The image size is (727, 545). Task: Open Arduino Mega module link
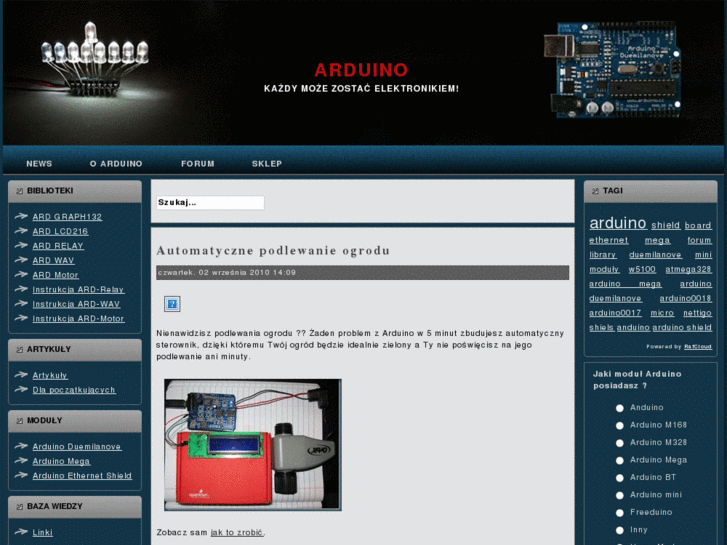pyautogui.click(x=61, y=461)
